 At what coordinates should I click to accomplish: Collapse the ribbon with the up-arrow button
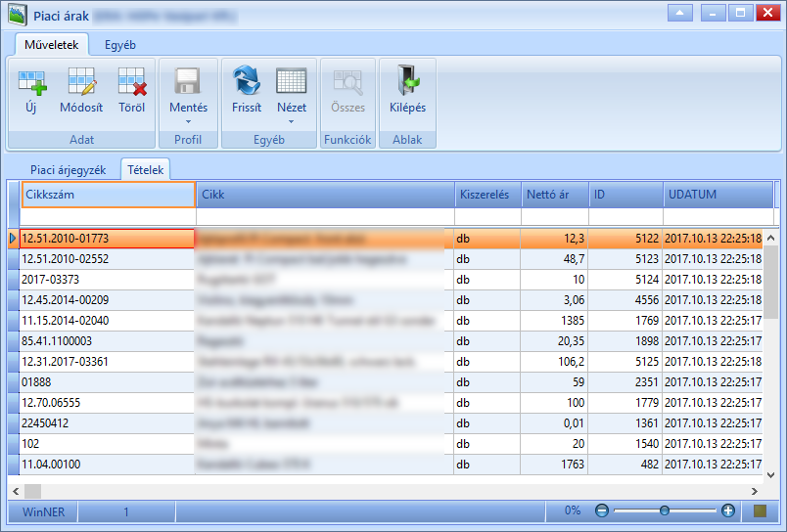(680, 13)
